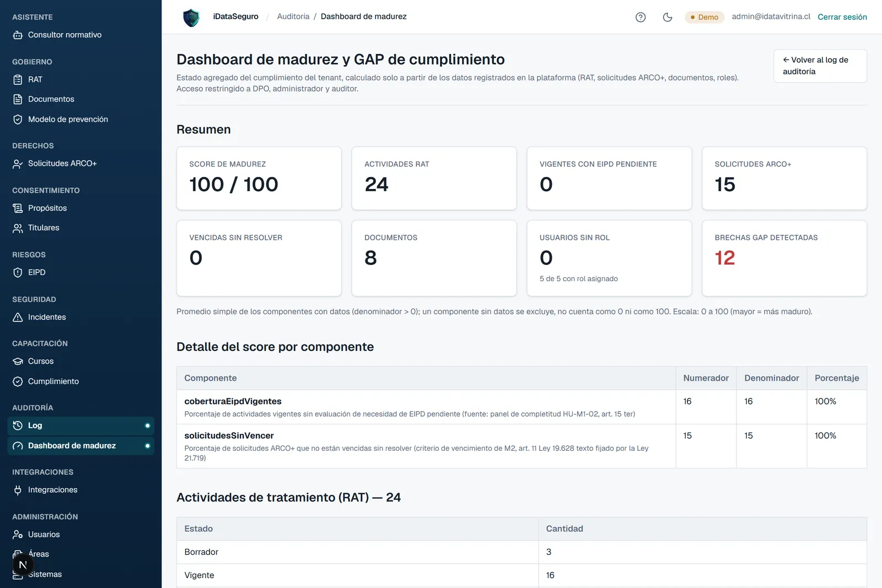The height and width of the screenshot is (588, 882).
Task: Click the iDataSeguro shield logo
Action: pyautogui.click(x=191, y=17)
